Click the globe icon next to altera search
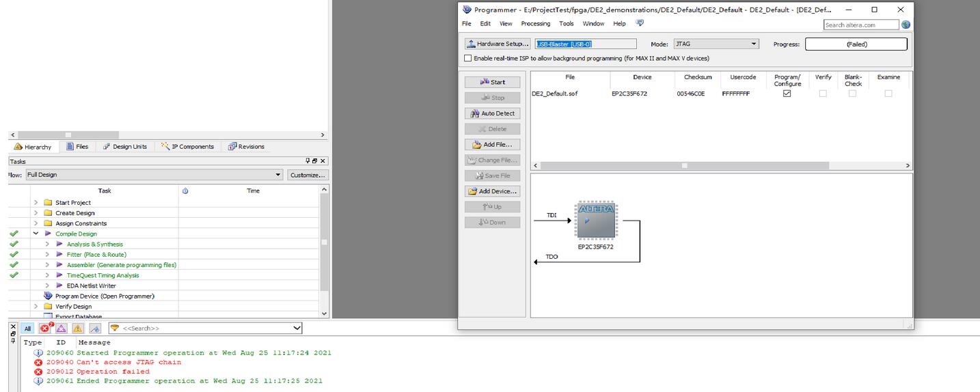The width and height of the screenshot is (980, 392). click(906, 25)
